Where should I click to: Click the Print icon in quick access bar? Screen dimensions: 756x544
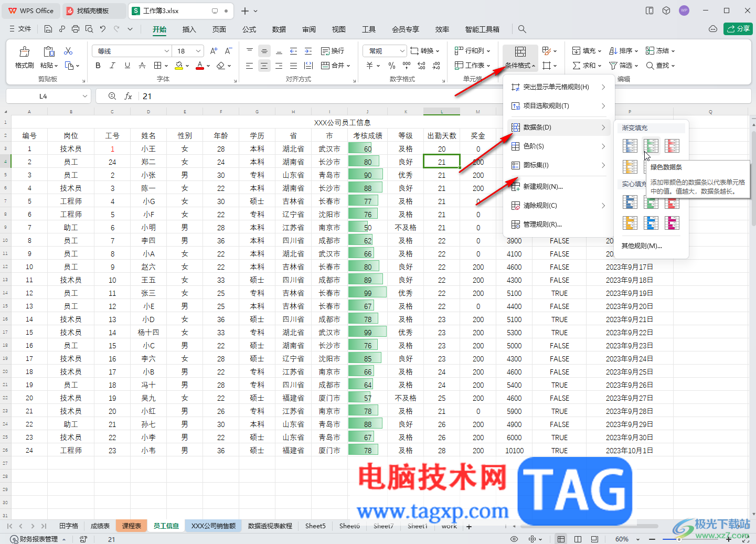click(76, 29)
